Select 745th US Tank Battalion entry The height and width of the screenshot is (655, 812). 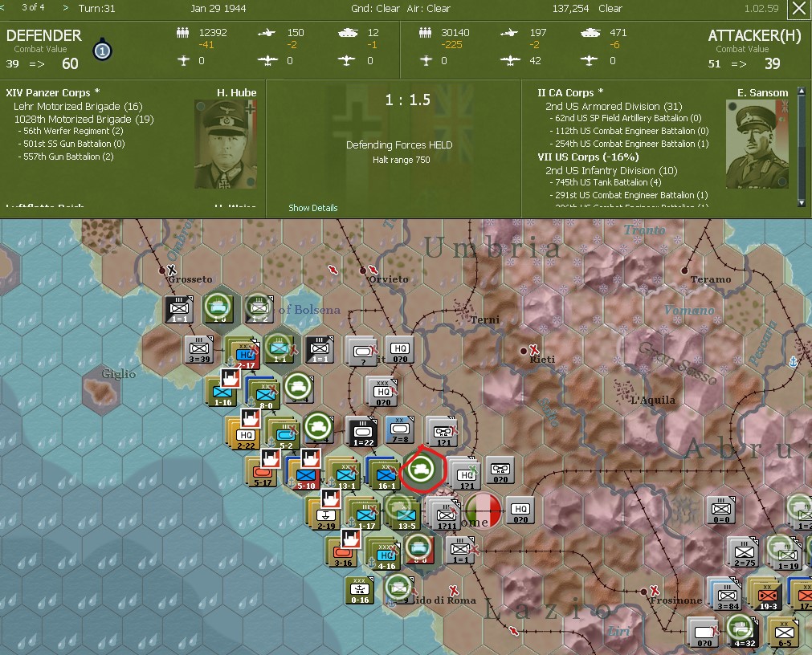[x=606, y=182]
